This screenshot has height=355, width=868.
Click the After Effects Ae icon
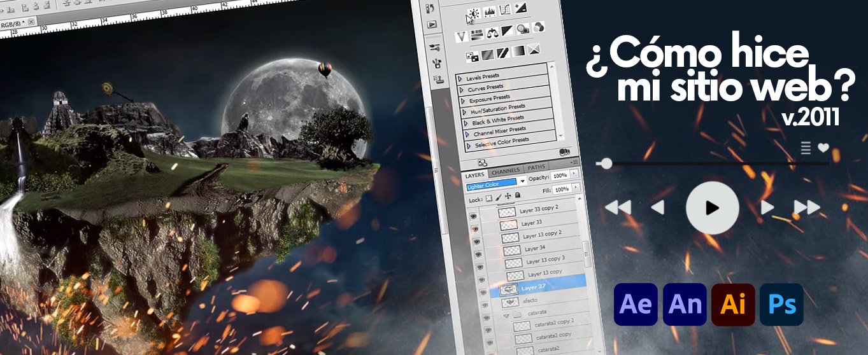pos(636,305)
